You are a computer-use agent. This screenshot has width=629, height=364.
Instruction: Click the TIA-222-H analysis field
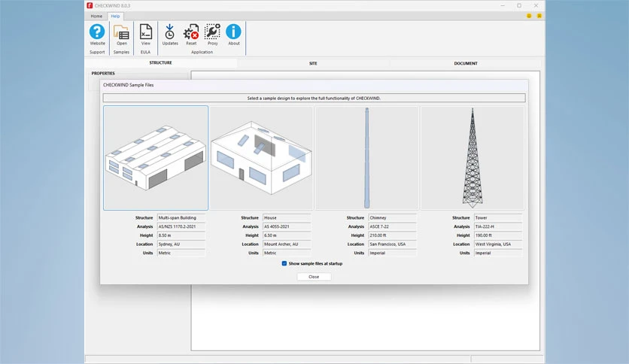[x=498, y=226]
